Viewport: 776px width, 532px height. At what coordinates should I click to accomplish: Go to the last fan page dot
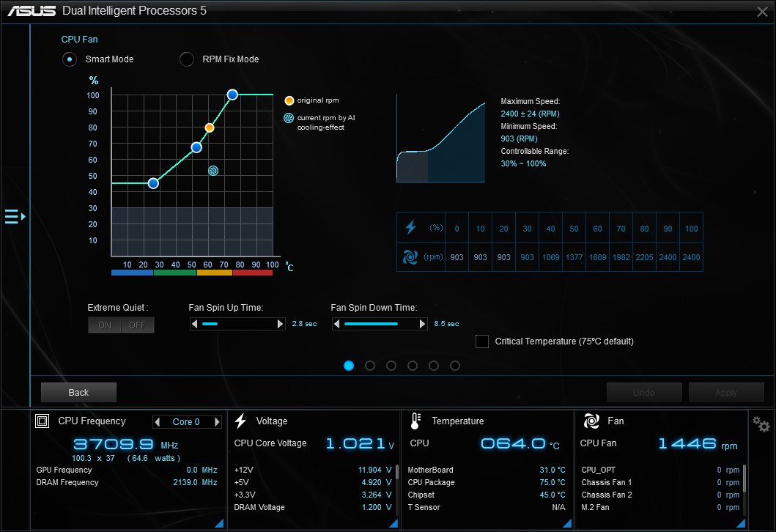coord(455,366)
